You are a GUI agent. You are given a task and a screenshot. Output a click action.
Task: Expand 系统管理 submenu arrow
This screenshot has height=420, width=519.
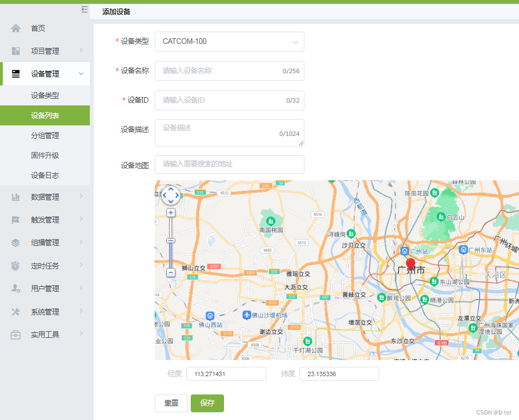pyautogui.click(x=81, y=311)
